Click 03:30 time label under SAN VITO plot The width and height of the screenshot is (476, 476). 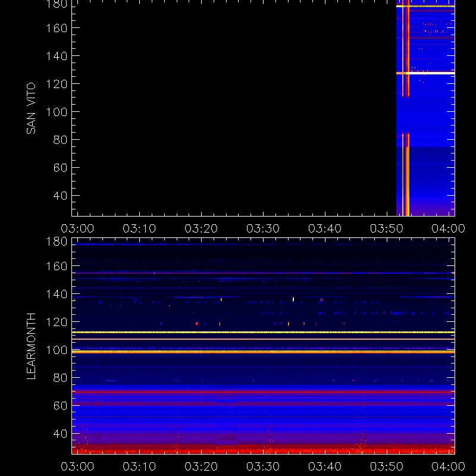tap(263, 228)
